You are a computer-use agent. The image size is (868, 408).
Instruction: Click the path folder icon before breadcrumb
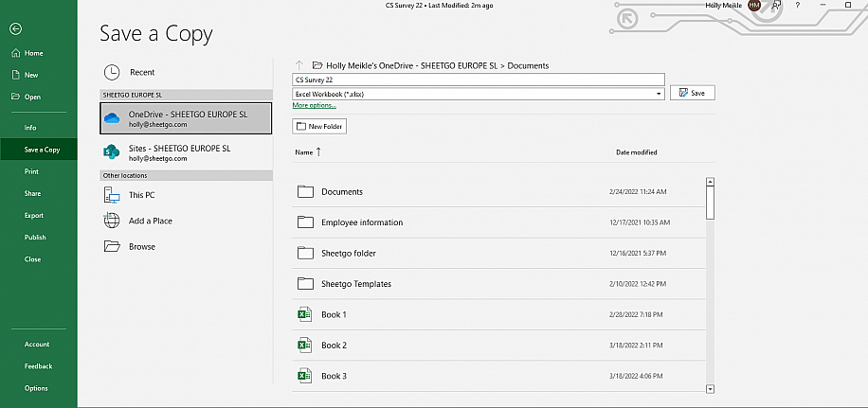(317, 65)
